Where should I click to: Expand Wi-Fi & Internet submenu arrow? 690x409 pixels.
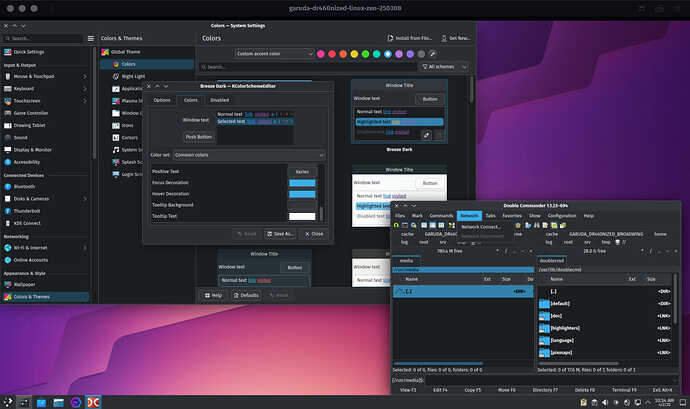(84, 248)
